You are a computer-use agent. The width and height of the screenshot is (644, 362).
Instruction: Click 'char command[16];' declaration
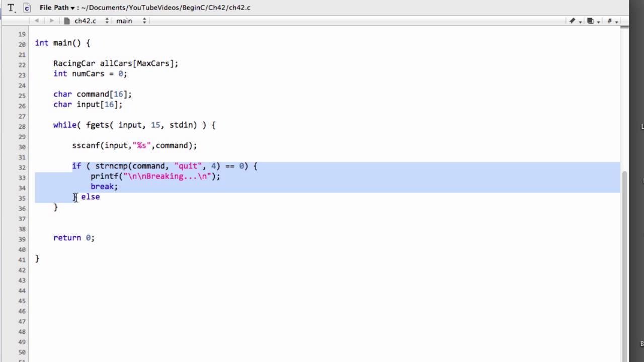coord(93,94)
